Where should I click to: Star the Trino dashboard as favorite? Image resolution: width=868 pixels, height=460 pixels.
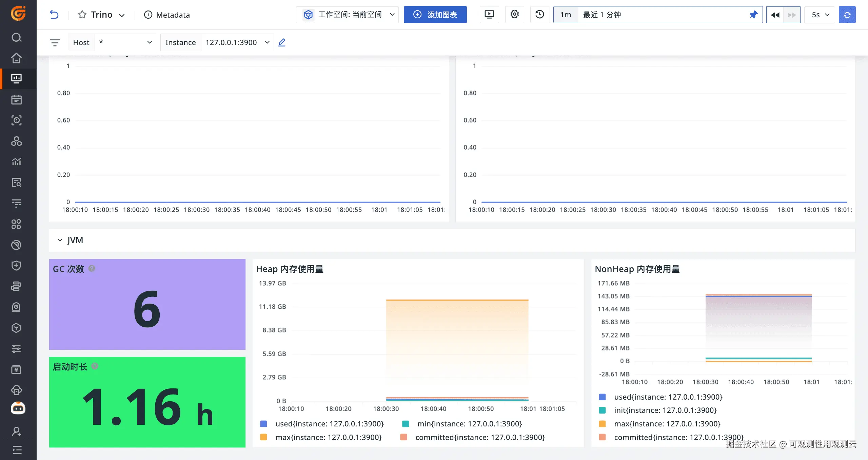pos(82,15)
